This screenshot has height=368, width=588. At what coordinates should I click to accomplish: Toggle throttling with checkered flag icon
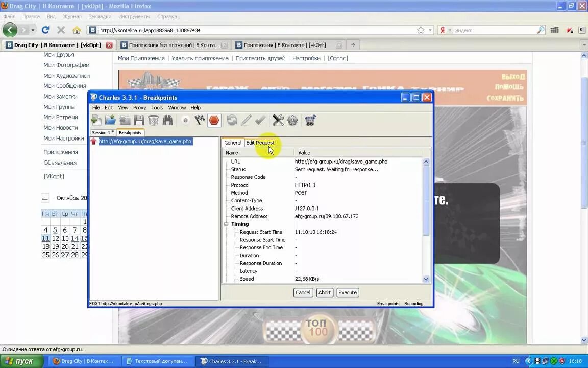(x=200, y=120)
